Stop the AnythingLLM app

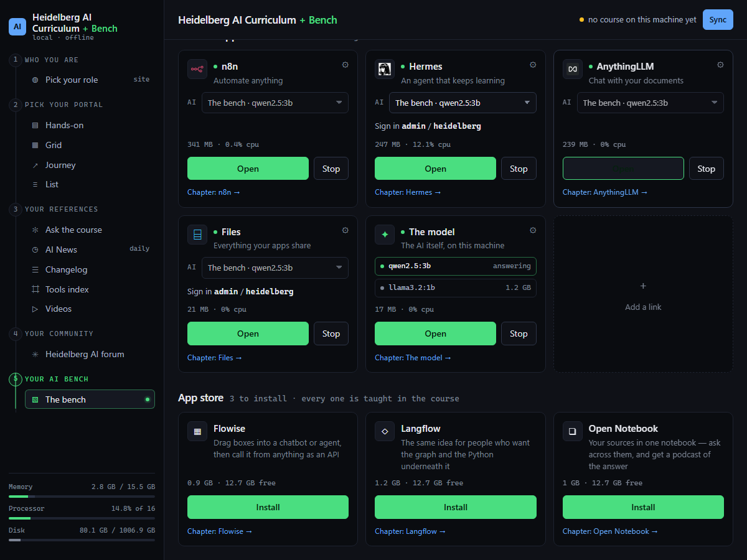pos(707,169)
